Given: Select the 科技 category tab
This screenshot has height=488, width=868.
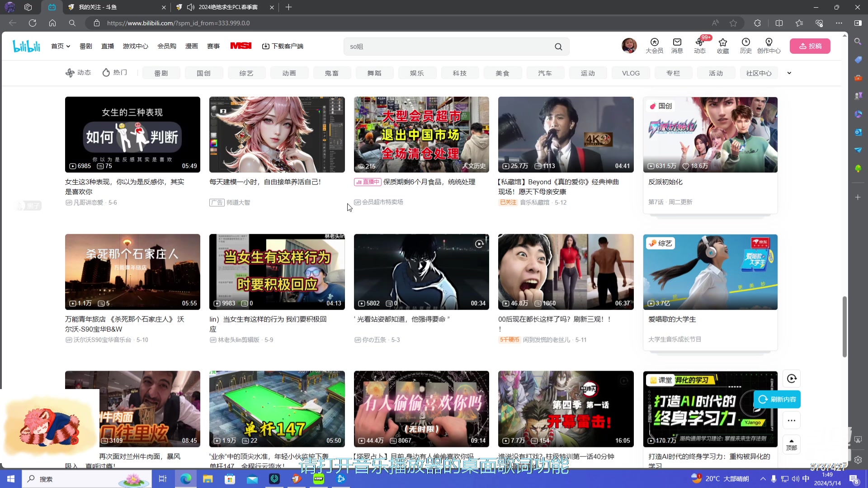Looking at the screenshot, I should 460,73.
